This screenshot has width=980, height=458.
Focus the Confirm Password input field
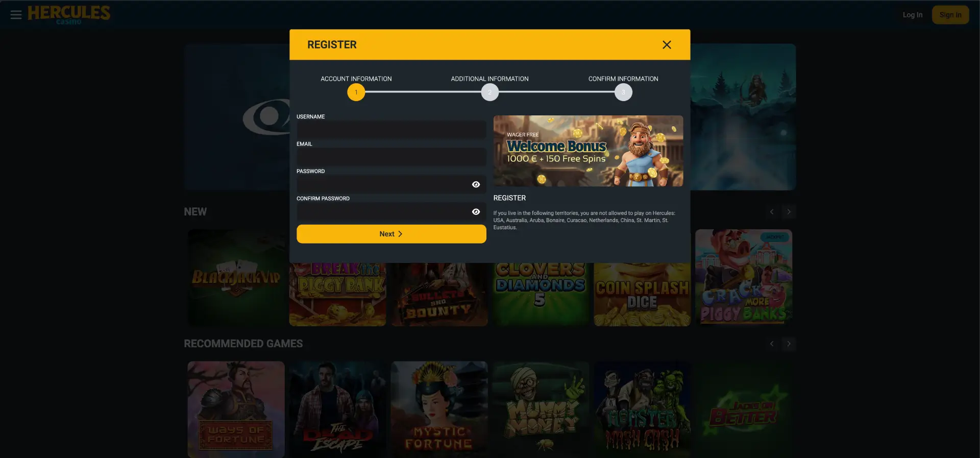click(x=391, y=212)
